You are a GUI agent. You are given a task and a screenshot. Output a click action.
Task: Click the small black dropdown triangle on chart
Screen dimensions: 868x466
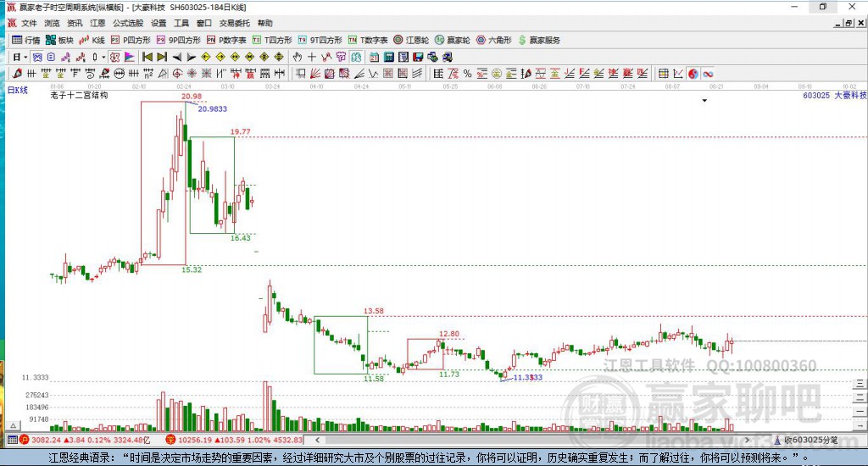click(x=704, y=101)
